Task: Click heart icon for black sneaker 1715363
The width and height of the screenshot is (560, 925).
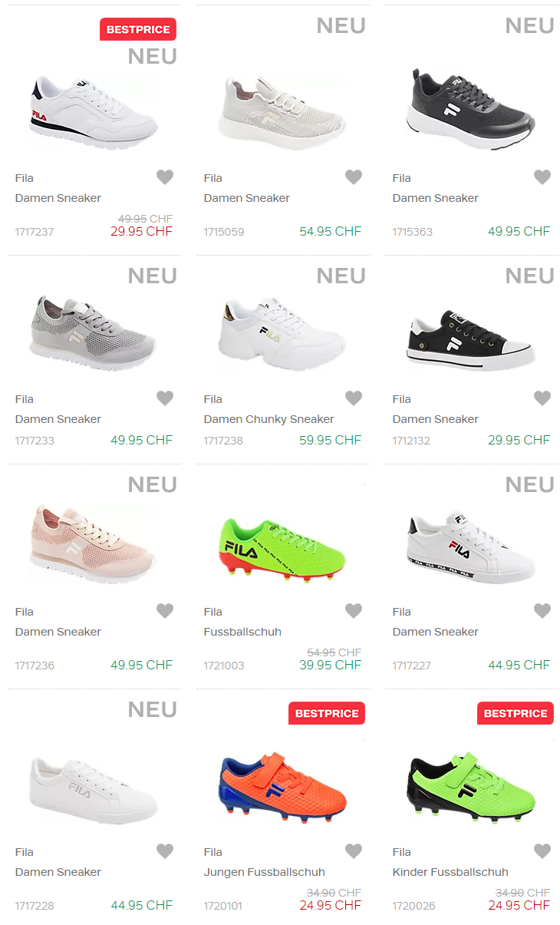Action: (542, 177)
